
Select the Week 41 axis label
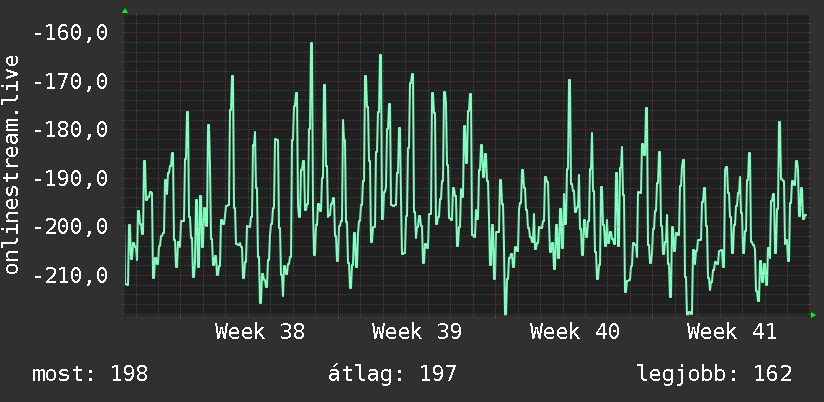point(732,332)
